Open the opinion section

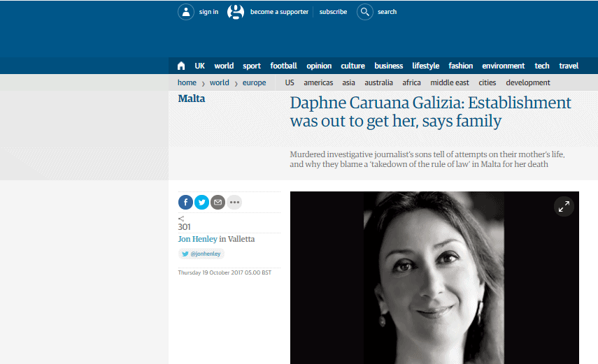[x=319, y=66]
